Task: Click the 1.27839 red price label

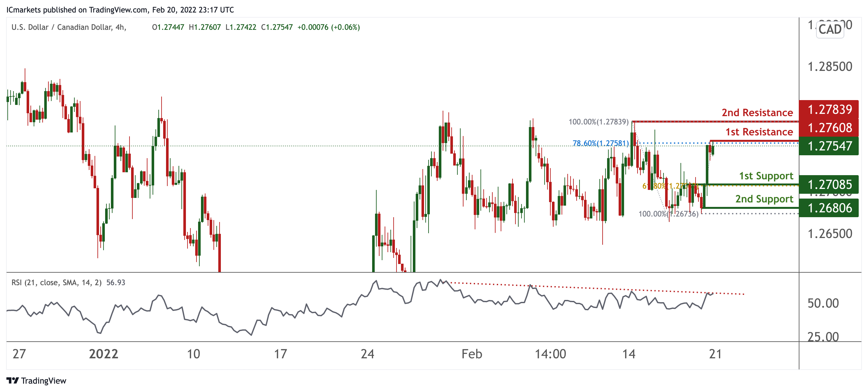Action: coord(829,109)
